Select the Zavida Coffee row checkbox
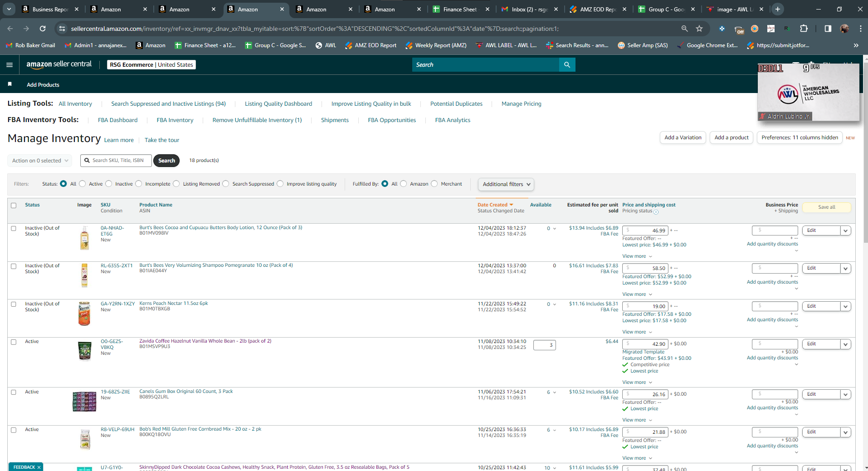868x471 pixels. (14, 342)
